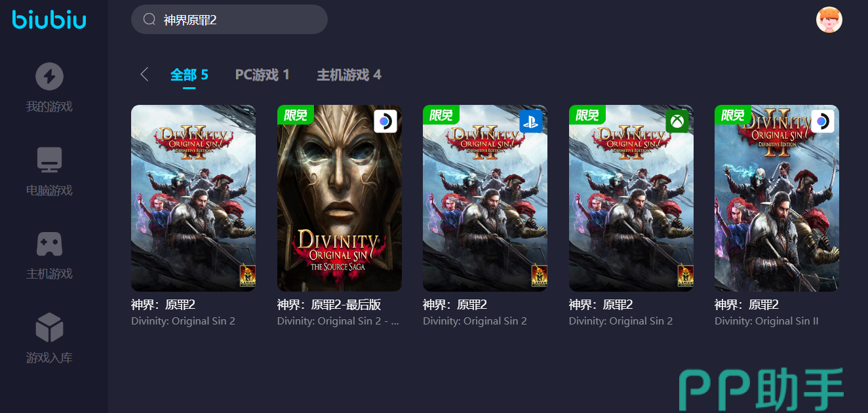Switch to the PC游戏 1 tab
Viewport: 868px width, 413px height.
[x=262, y=75]
